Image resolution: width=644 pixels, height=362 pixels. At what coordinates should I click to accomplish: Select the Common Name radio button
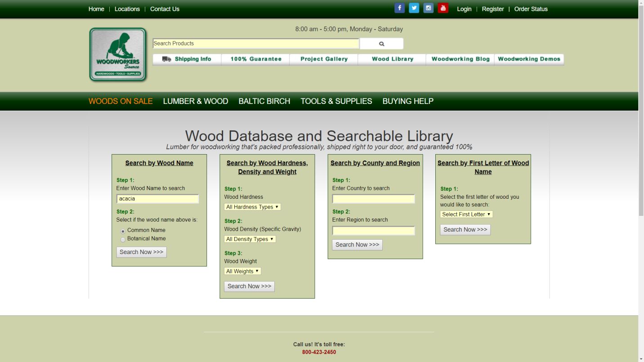tap(123, 231)
